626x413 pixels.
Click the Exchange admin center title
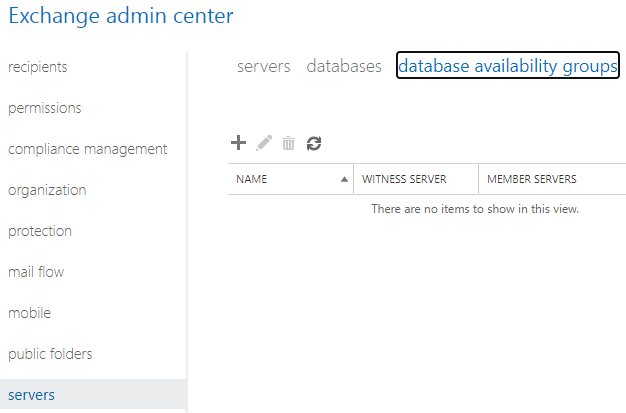coord(121,16)
